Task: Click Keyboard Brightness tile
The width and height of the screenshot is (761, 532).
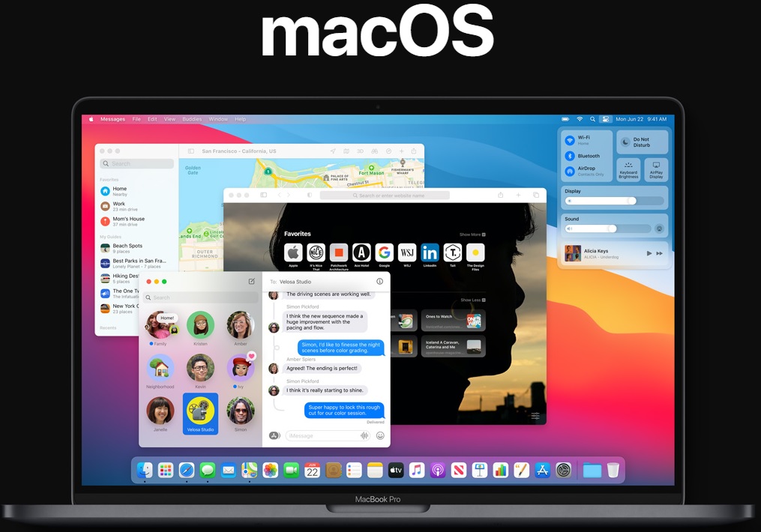Action: (x=628, y=170)
